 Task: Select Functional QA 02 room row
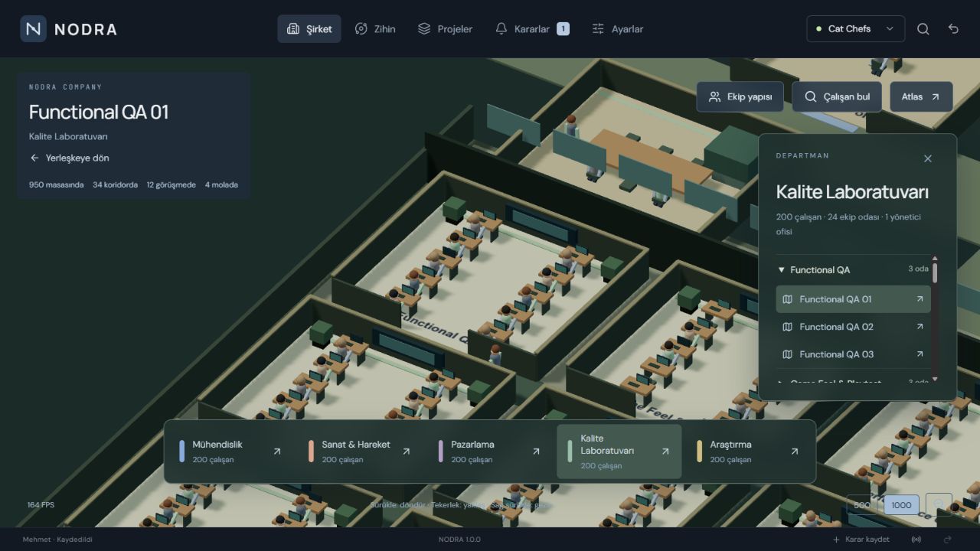click(854, 327)
